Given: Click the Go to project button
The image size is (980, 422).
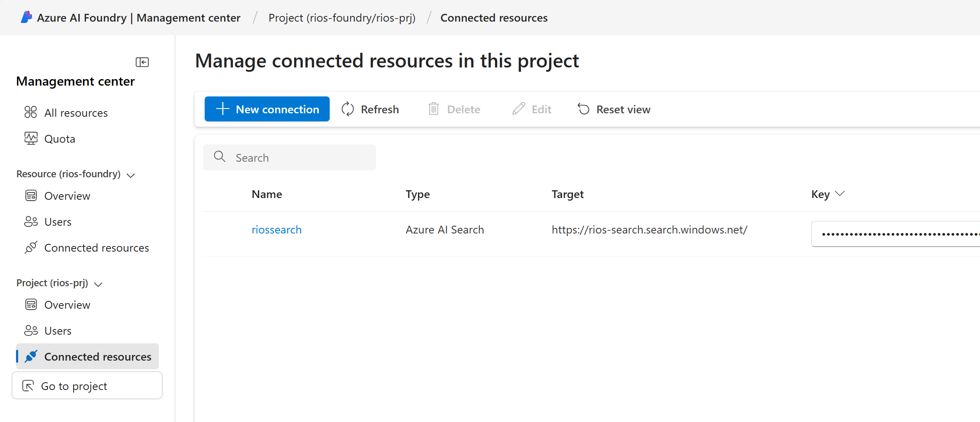Looking at the screenshot, I should (x=87, y=386).
